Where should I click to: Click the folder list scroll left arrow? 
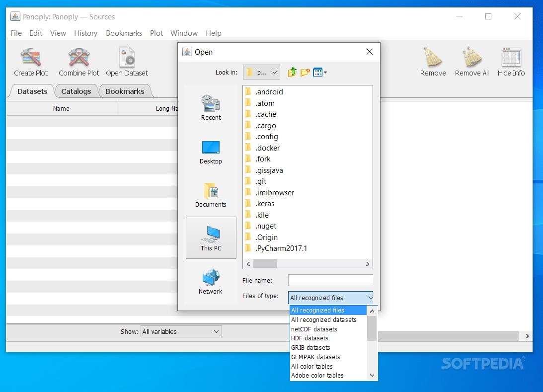248,264
